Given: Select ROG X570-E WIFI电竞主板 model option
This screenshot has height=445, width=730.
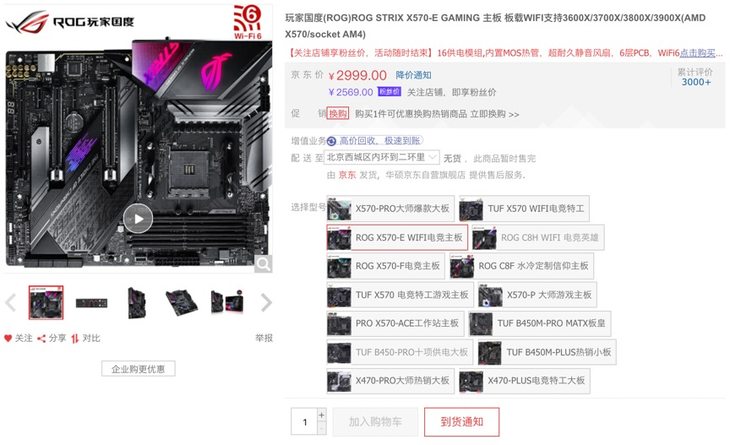Looking at the screenshot, I should (397, 237).
